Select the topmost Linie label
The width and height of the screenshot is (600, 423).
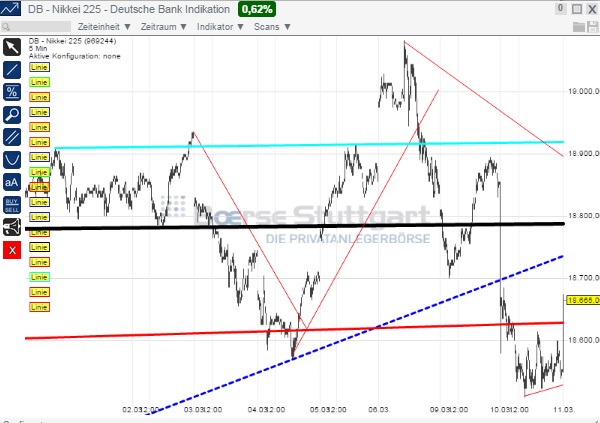click(x=39, y=67)
